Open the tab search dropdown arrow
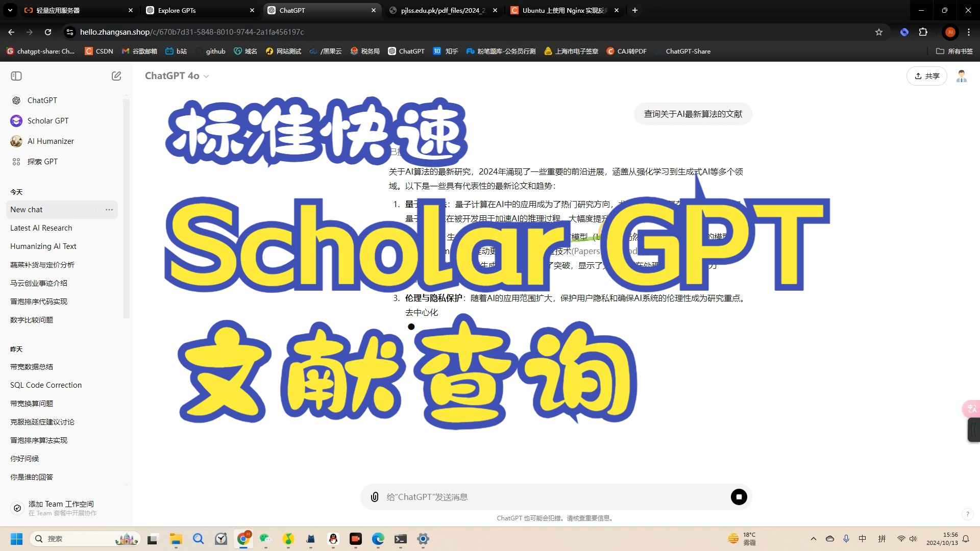980x551 pixels. click(x=10, y=10)
